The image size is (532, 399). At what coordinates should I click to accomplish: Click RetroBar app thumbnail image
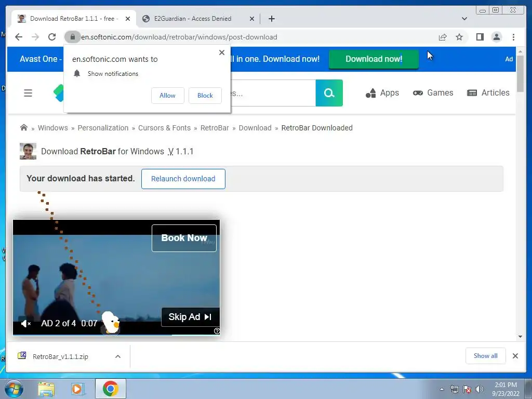[28, 151]
